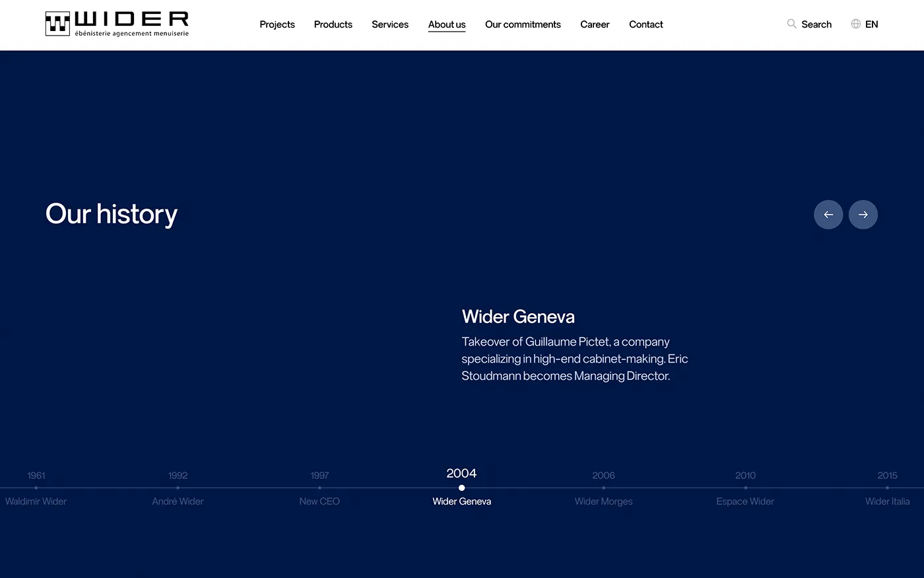Click the Wider logo in the header
This screenshot has width=924, height=578.
coord(117,24)
